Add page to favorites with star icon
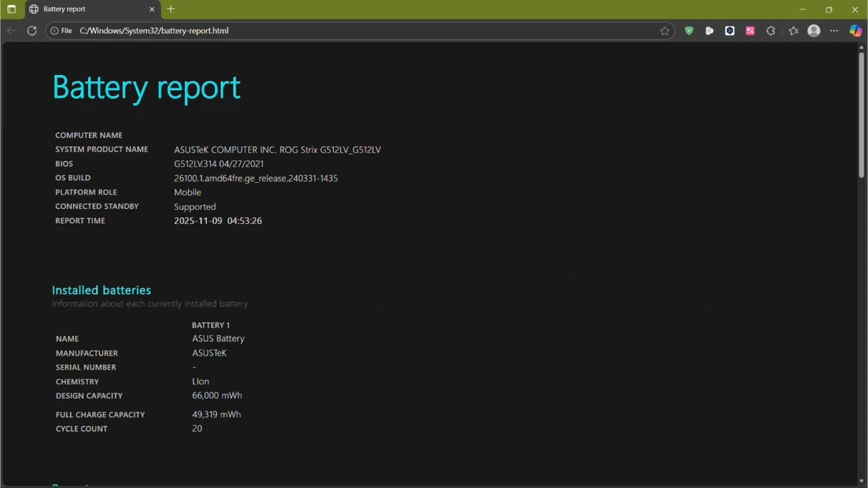This screenshot has height=488, width=868. [664, 31]
